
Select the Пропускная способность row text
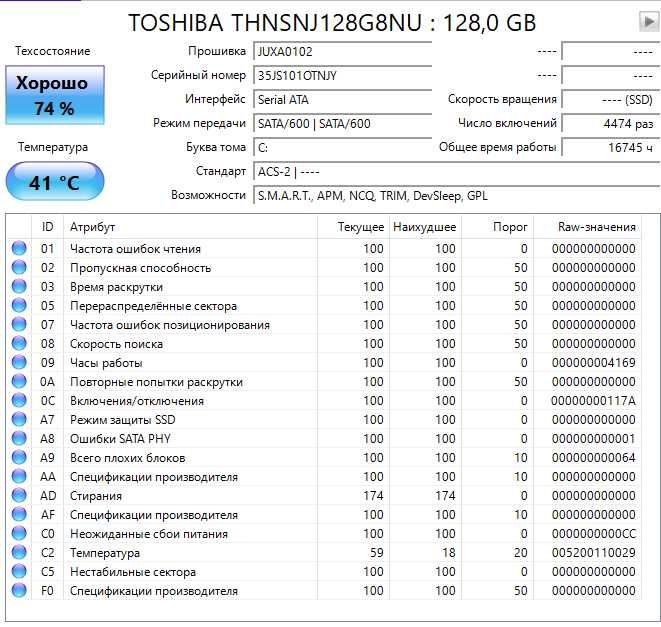coord(140,268)
